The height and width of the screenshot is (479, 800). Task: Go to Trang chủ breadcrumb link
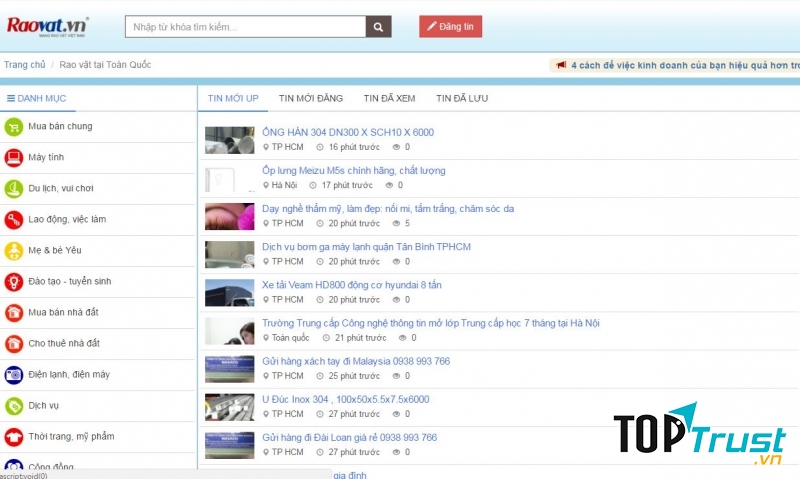pyautogui.click(x=24, y=65)
